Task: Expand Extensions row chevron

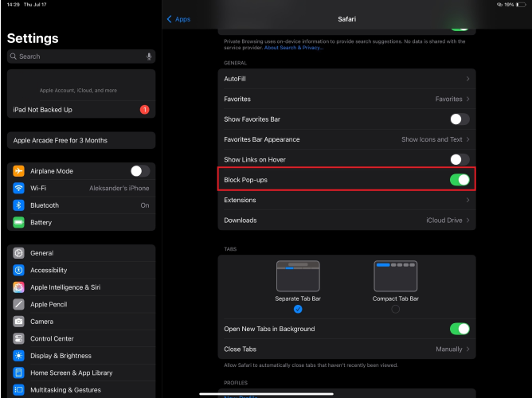Action: (x=467, y=200)
